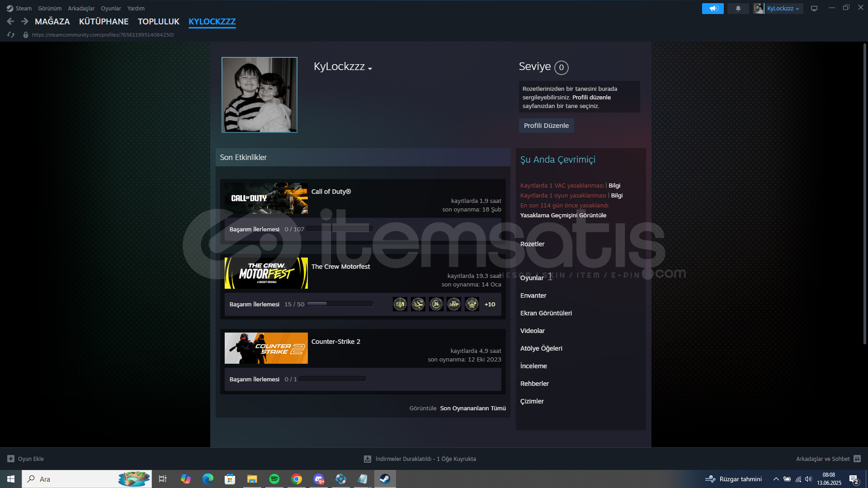Screen dimensions: 868x488
Task: Click the MVP achievement badge
Action: [x=454, y=304]
